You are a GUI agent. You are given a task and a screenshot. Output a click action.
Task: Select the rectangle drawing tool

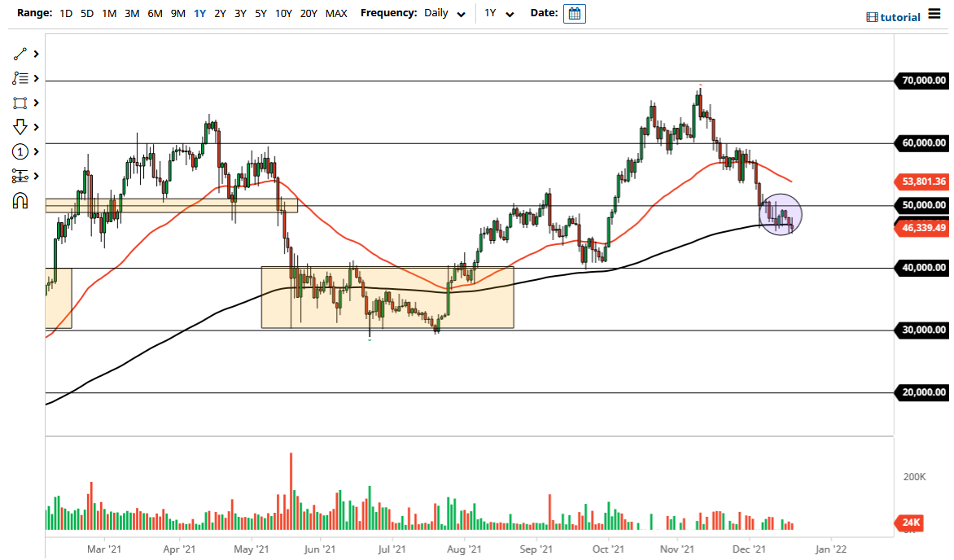coord(20,102)
